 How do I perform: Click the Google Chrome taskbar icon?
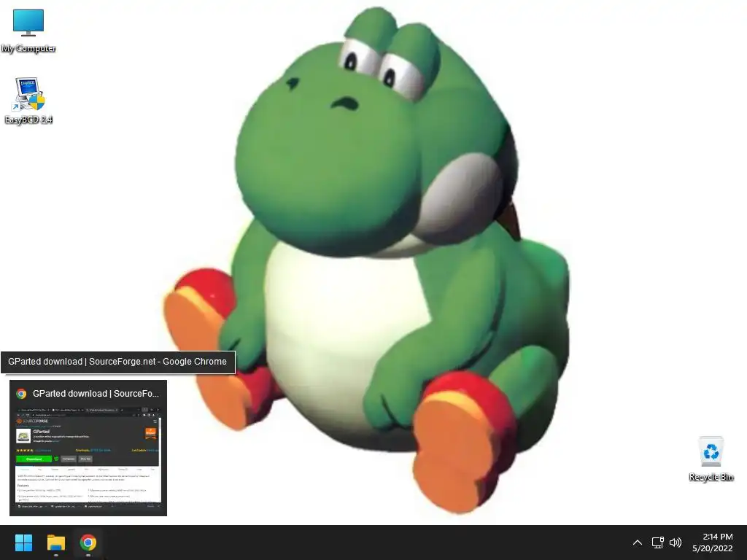point(88,542)
